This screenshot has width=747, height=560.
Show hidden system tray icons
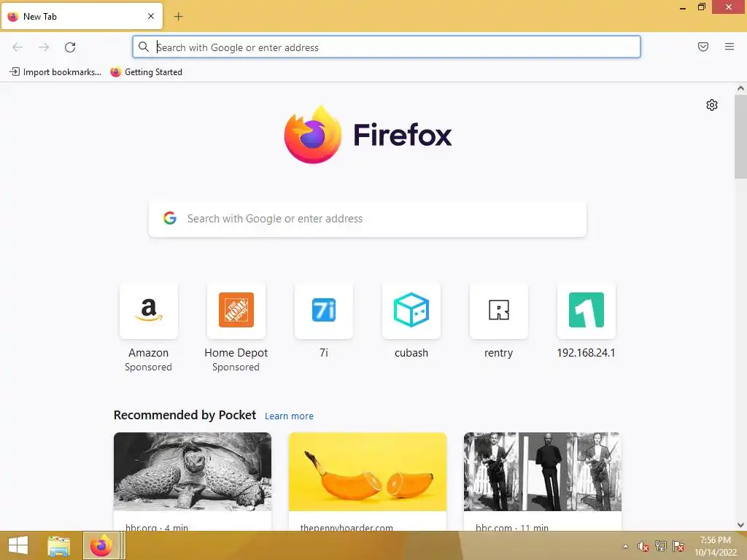pos(625,547)
